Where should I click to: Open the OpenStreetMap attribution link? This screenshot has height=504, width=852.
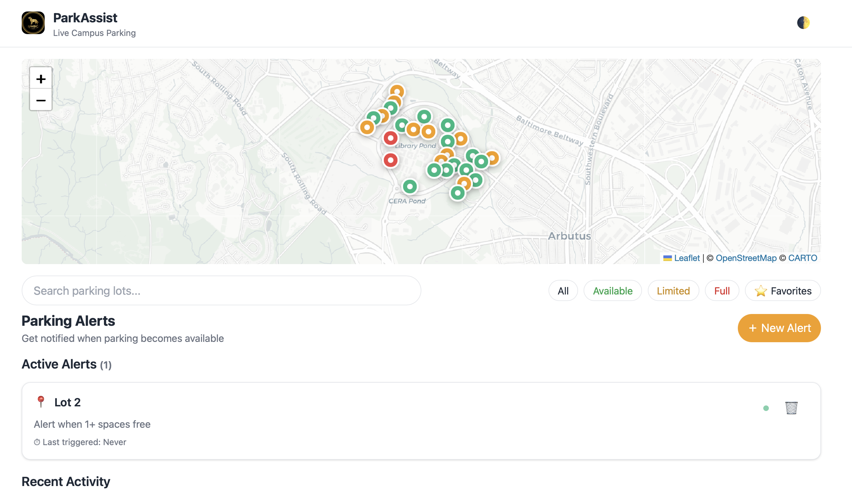tap(746, 258)
